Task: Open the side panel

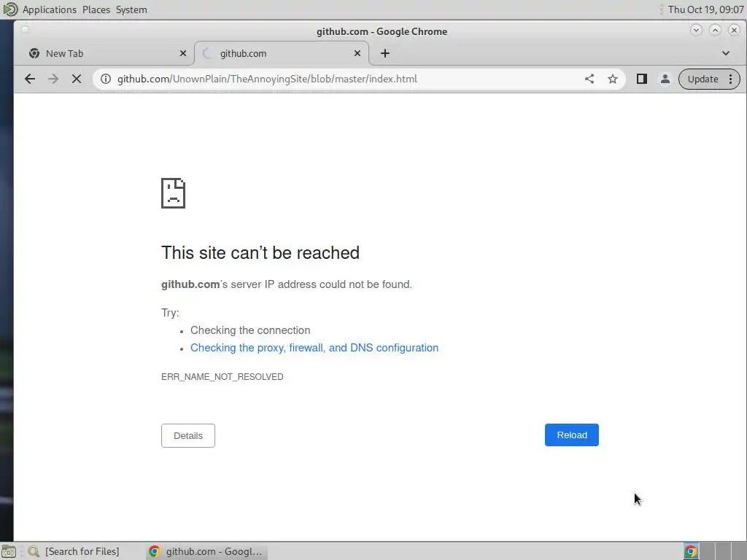Action: pos(642,79)
